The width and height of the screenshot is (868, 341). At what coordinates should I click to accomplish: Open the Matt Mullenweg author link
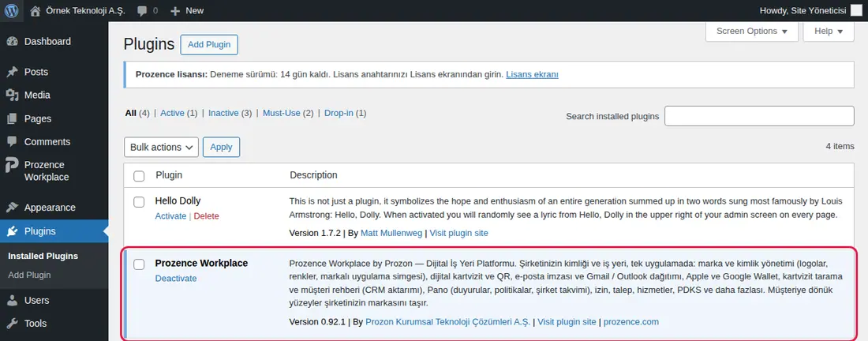tap(391, 233)
